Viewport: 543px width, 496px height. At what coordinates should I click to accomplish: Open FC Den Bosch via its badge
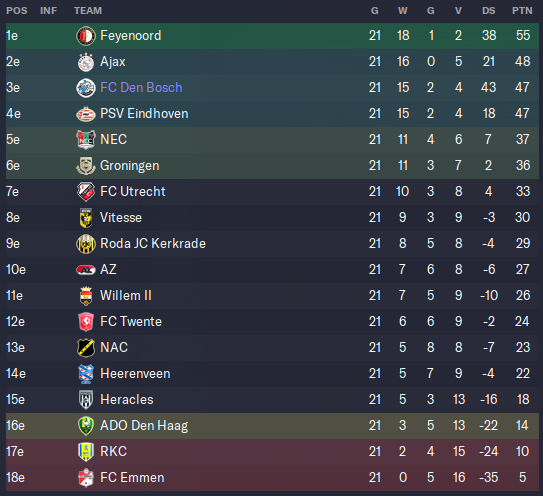(x=86, y=88)
